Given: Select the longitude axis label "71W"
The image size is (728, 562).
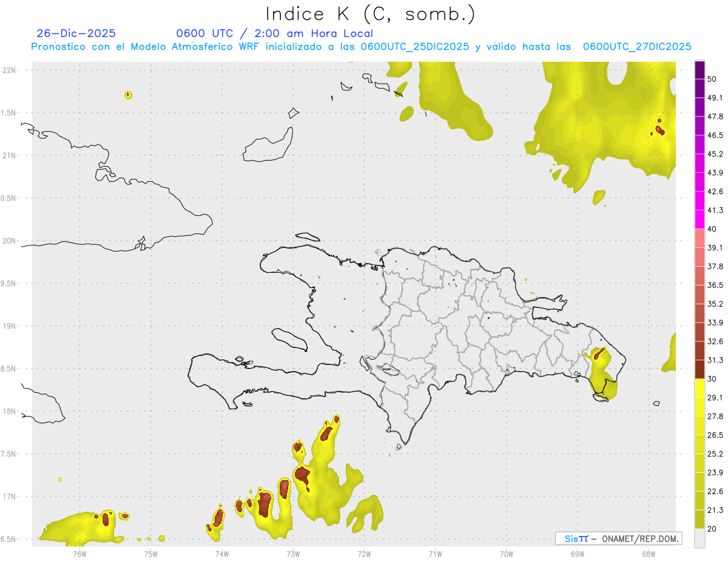Looking at the screenshot, I should point(435,554).
